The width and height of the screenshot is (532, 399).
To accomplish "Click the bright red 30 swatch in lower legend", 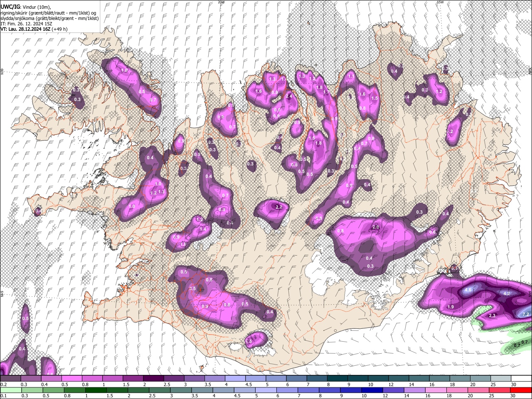I will 521,390.
